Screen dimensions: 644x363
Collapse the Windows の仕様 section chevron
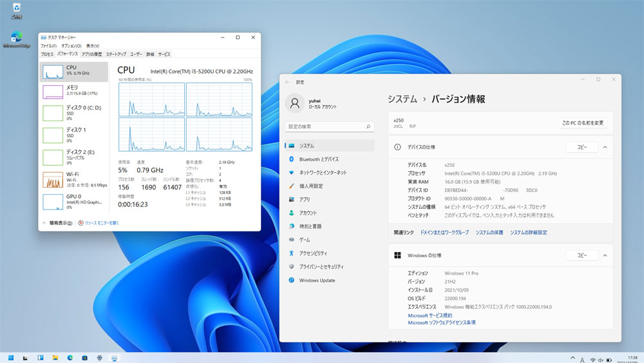[605, 255]
